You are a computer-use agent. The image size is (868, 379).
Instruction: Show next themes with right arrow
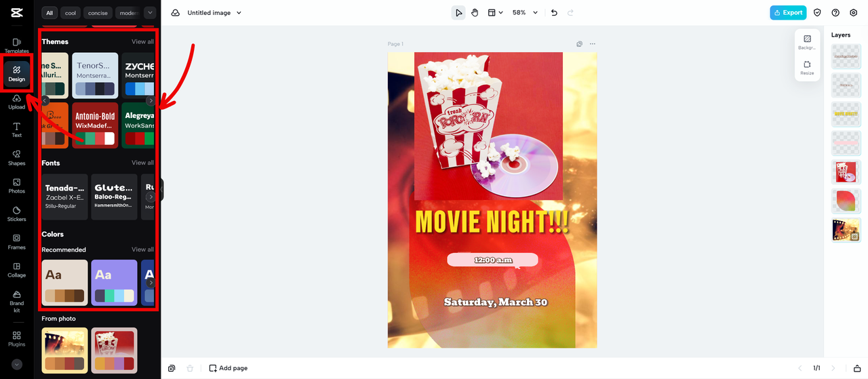[x=151, y=100]
